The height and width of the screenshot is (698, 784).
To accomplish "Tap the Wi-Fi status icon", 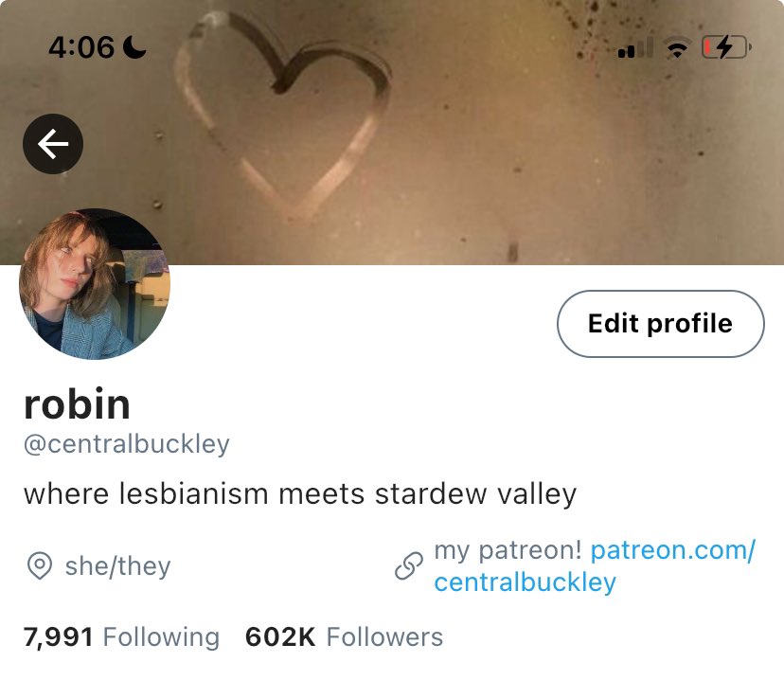I will (x=677, y=48).
